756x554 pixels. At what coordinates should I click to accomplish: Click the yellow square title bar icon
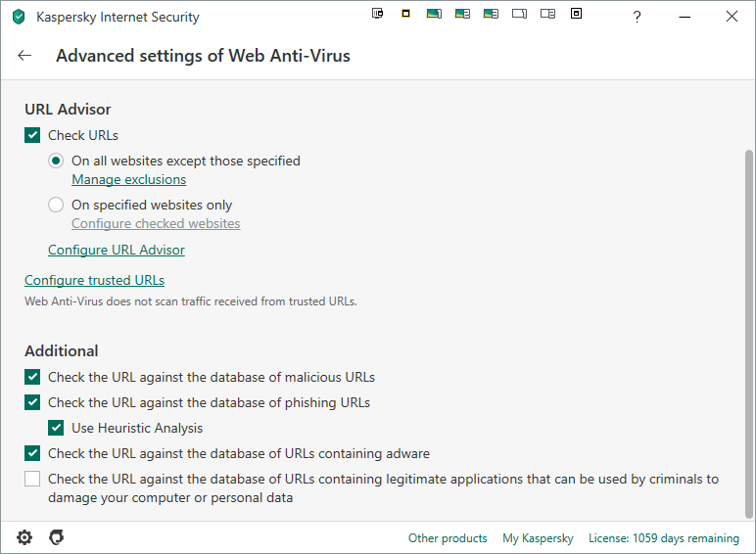(405, 14)
